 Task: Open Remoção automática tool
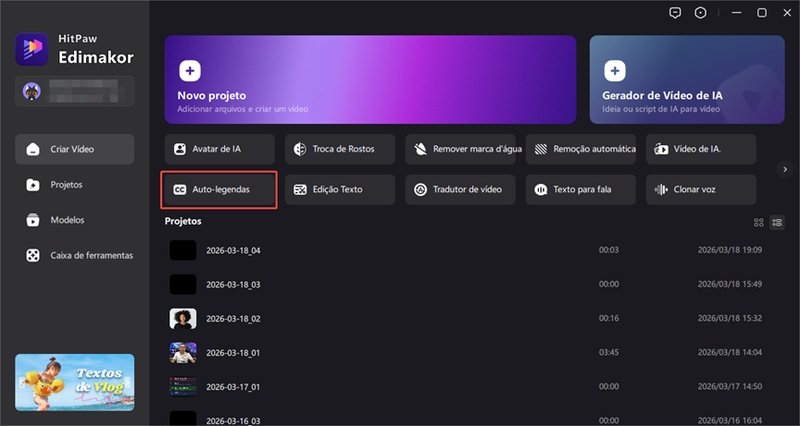pyautogui.click(x=580, y=149)
